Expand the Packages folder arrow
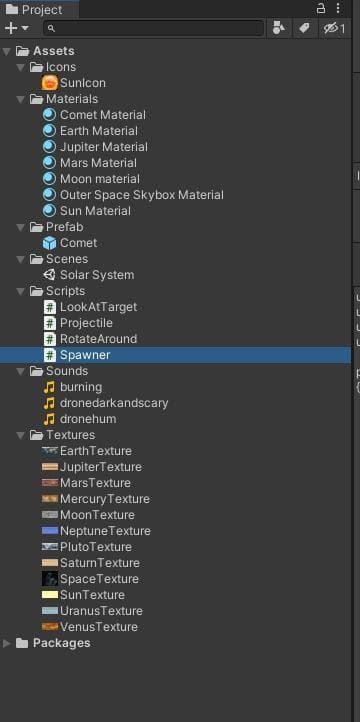This screenshot has height=722, width=360. (7, 643)
